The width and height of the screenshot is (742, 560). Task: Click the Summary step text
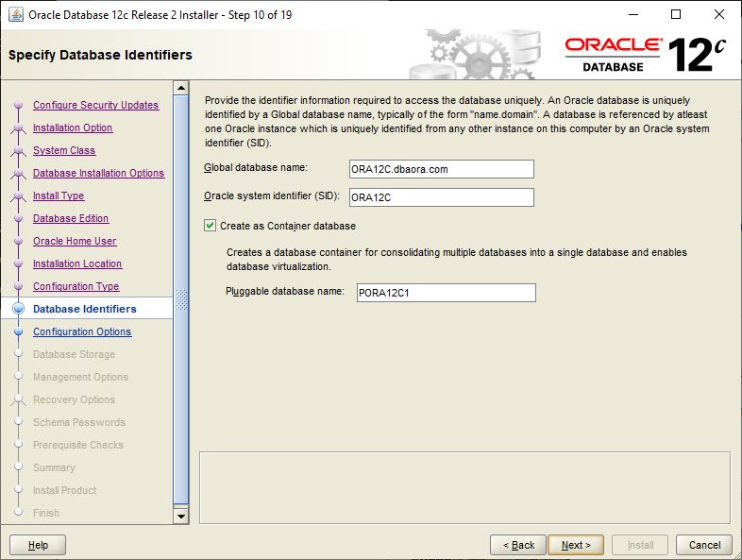pos(54,467)
